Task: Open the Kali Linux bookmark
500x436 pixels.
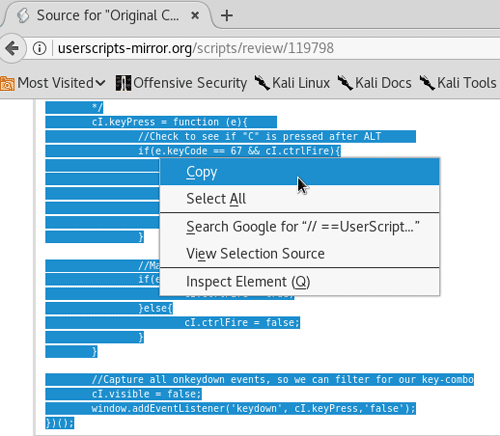Action: click(x=292, y=83)
